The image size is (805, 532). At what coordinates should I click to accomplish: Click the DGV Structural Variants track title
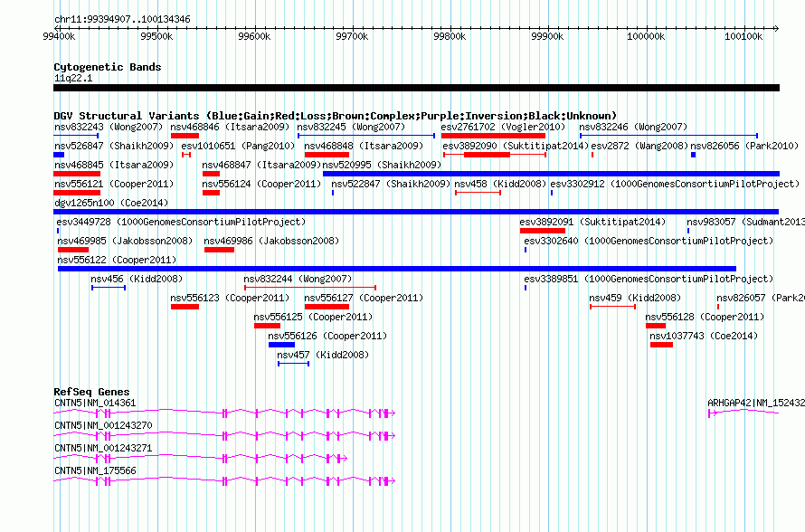pos(335,116)
